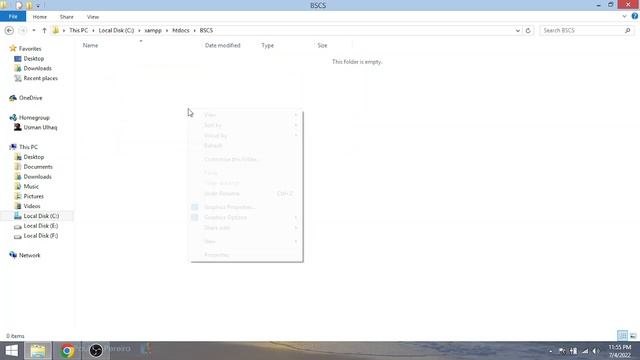Viewport: 640px width, 360px height.
Task: Refresh the BSCS folder view
Action: click(528, 31)
